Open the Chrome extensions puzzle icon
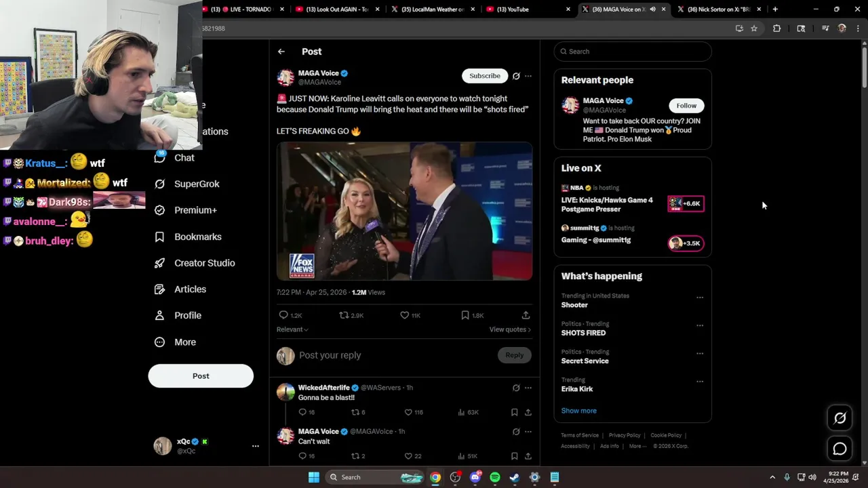Image resolution: width=868 pixels, height=488 pixels. [x=776, y=28]
